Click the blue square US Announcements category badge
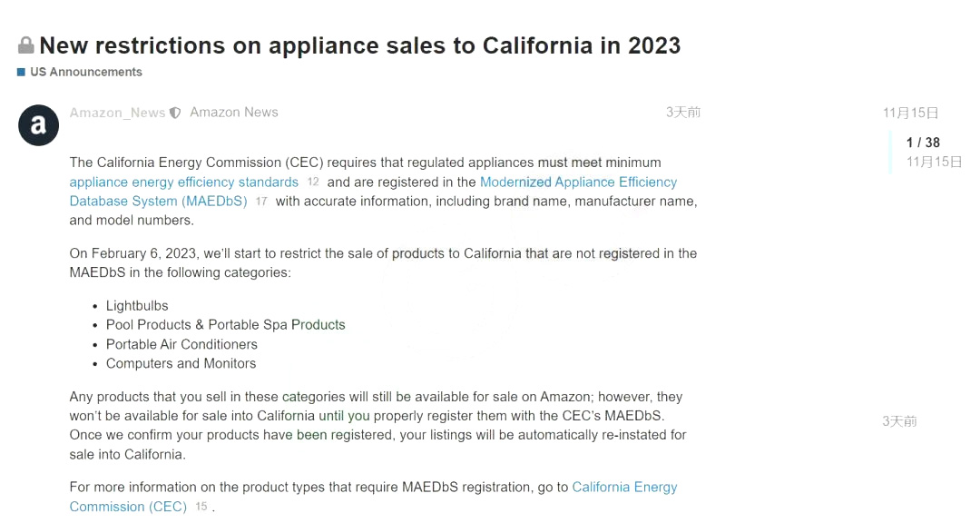 coord(21,72)
